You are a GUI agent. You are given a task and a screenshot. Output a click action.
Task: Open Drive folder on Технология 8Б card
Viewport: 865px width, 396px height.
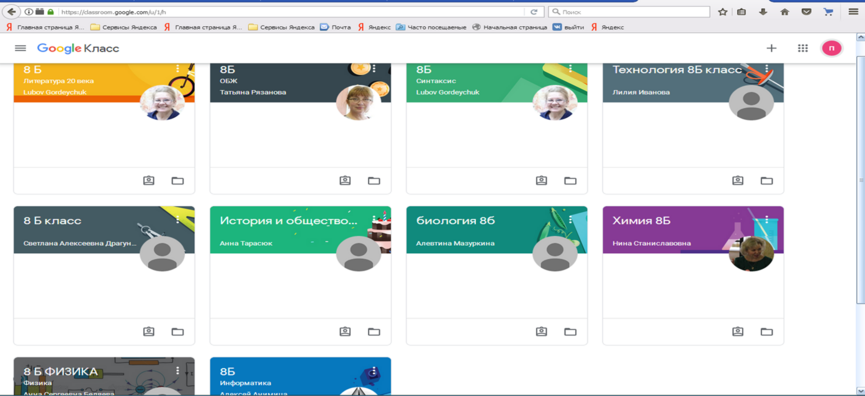tap(766, 180)
